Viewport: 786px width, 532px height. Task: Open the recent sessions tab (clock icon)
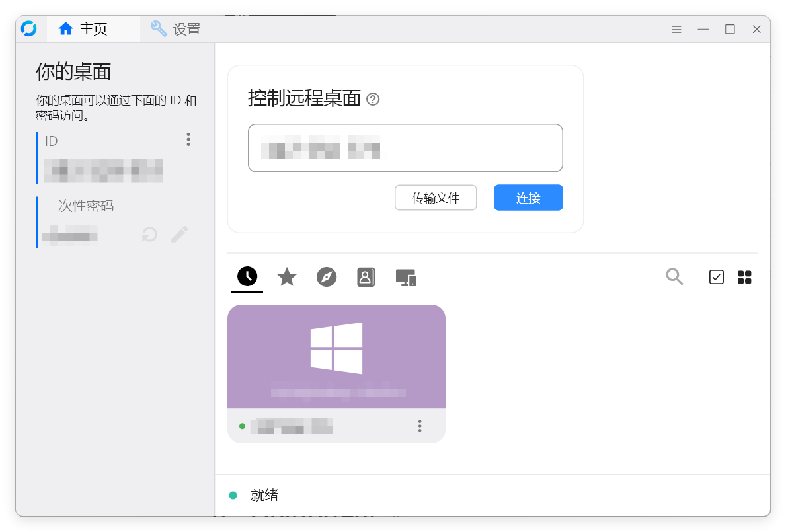click(247, 277)
